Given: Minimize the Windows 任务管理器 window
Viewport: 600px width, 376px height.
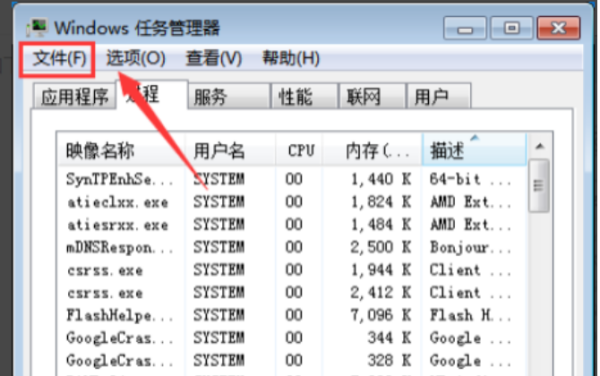Looking at the screenshot, I should pos(465,28).
